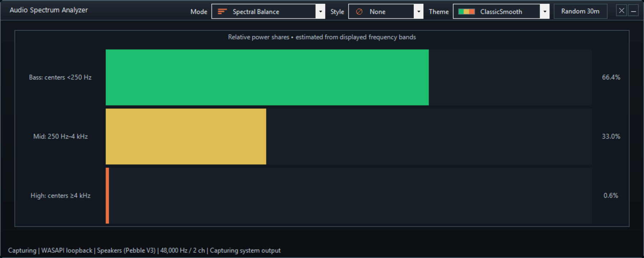Open the Mode dropdown arrow
Viewport: 644px width, 258px height.
click(321, 11)
